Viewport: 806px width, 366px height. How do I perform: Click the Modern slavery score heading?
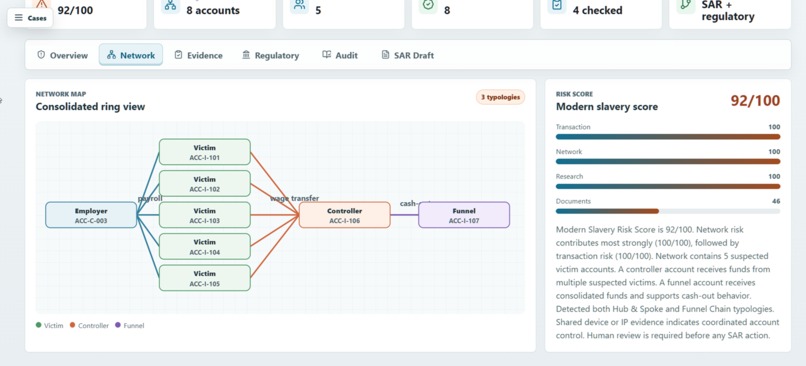pyautogui.click(x=607, y=107)
